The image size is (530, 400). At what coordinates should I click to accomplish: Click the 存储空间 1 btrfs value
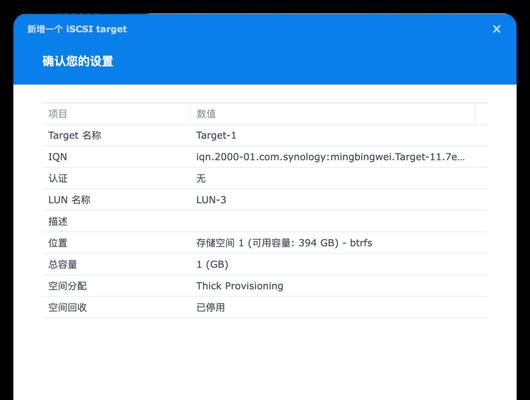(x=284, y=243)
